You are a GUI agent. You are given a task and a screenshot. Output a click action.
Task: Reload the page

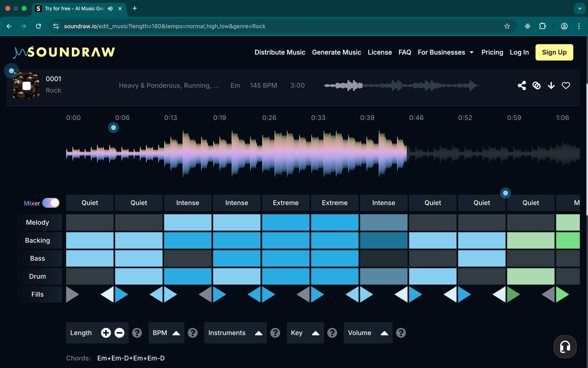38,26
